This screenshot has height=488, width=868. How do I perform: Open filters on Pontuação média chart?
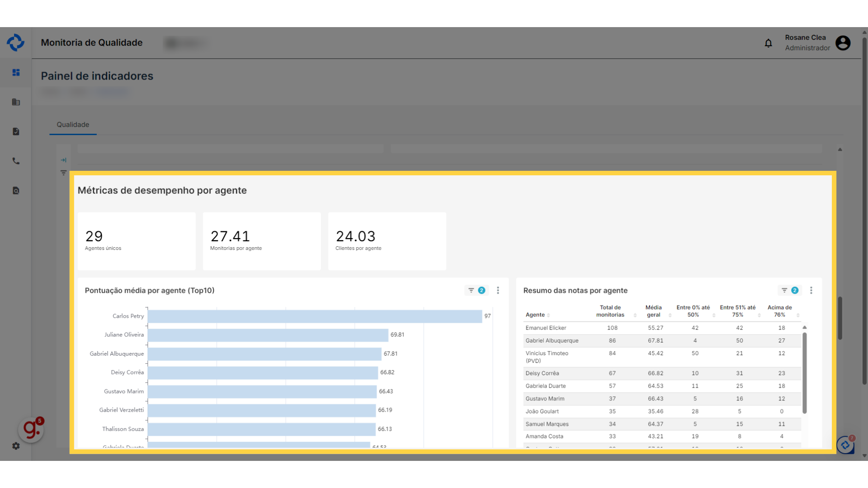coord(476,291)
